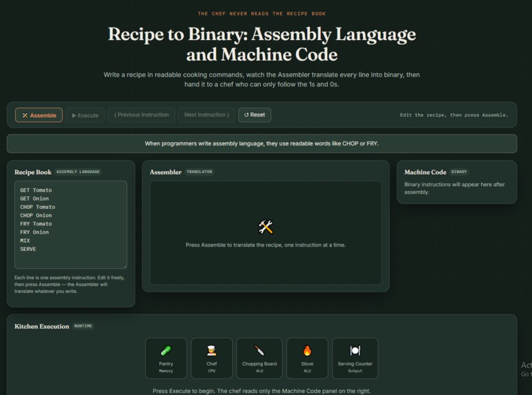
Task: Click the 'GET Tomato' line
Action: coord(36,190)
